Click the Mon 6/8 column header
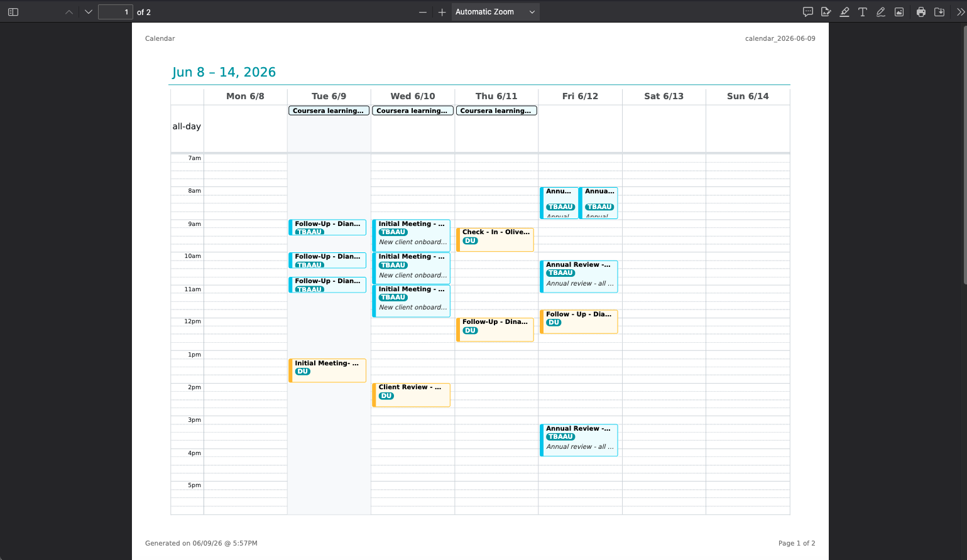 click(245, 96)
